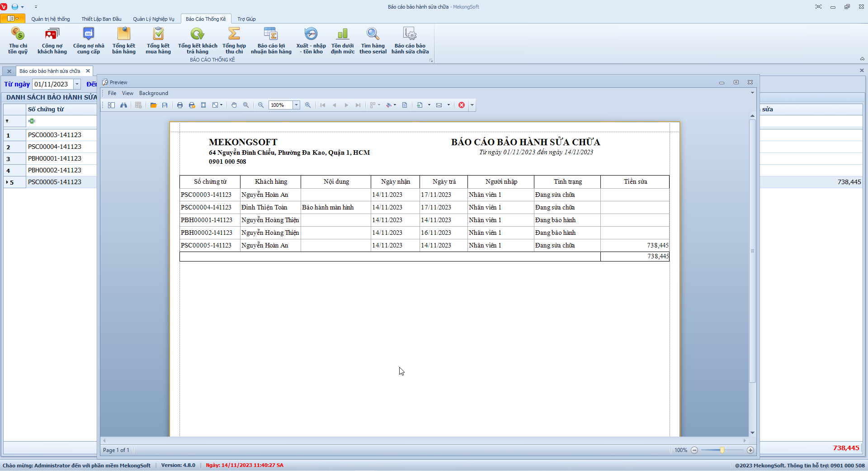
Task: Open Công nợ khách hàng report
Action: click(52, 41)
